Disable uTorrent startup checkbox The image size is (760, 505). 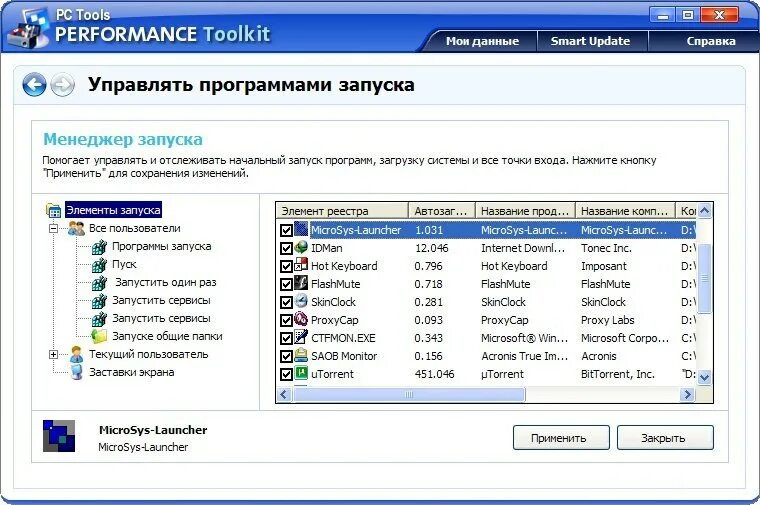click(286, 374)
